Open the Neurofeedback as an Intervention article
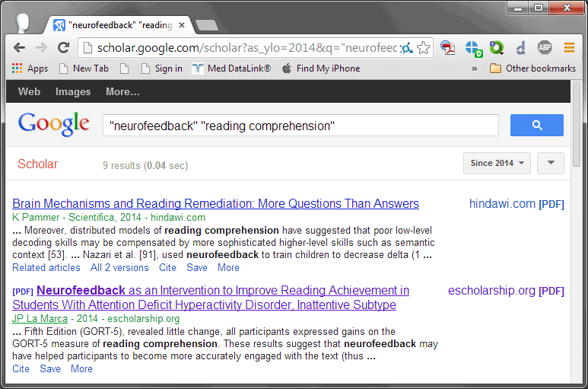Screen dimensions: 588x389 (211, 298)
